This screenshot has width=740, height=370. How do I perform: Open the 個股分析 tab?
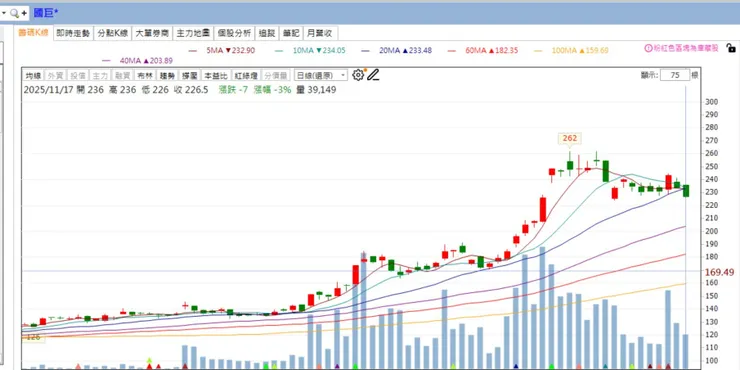coord(234,33)
